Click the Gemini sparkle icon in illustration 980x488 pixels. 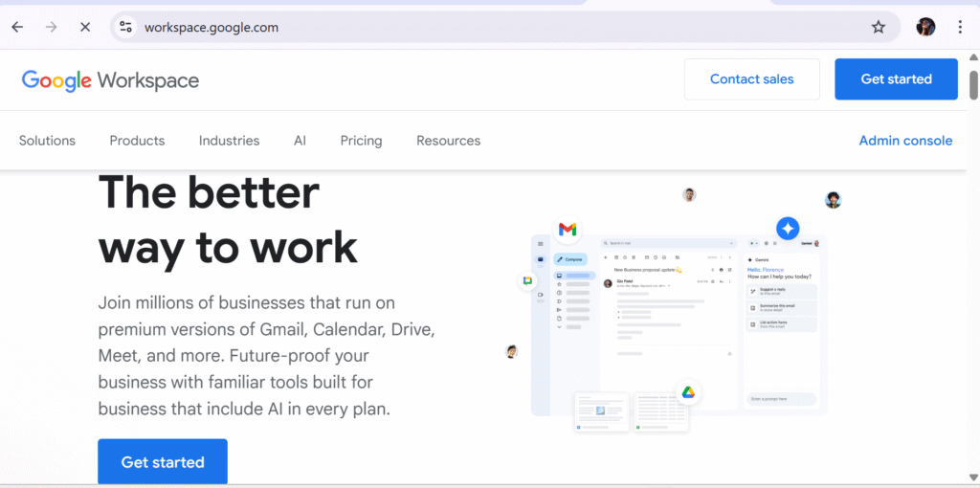click(788, 229)
